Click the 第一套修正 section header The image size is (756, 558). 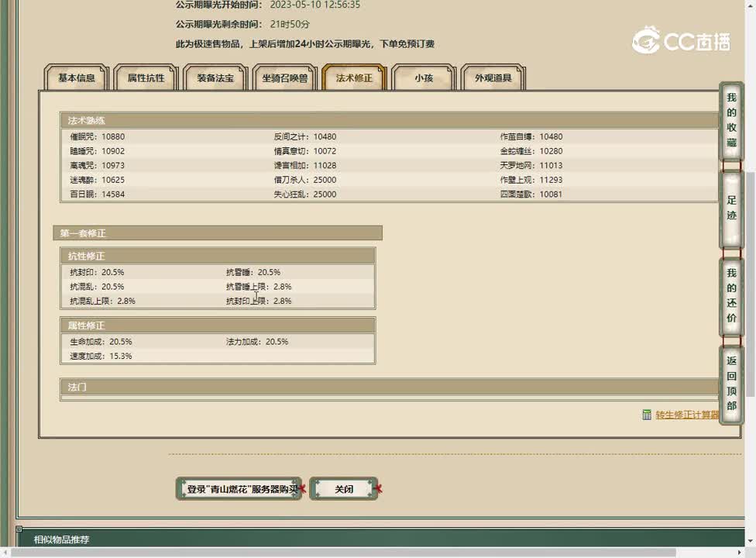point(218,233)
